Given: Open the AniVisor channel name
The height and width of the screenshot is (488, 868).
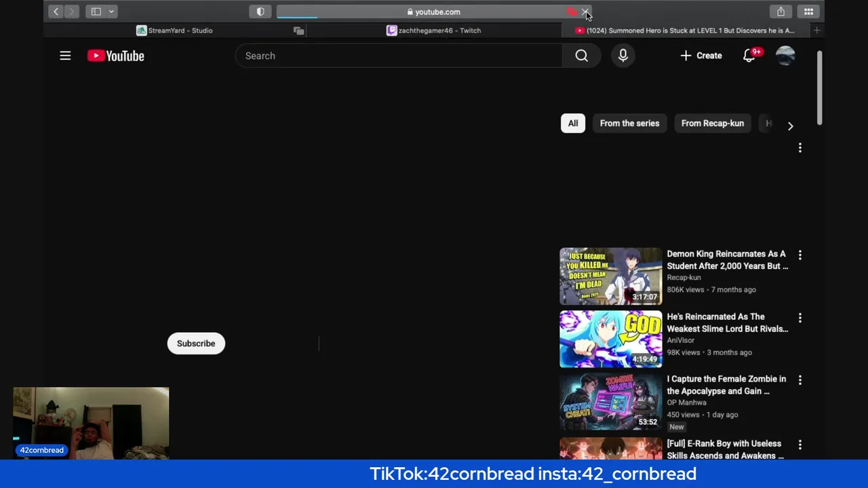Looking at the screenshot, I should [x=680, y=340].
